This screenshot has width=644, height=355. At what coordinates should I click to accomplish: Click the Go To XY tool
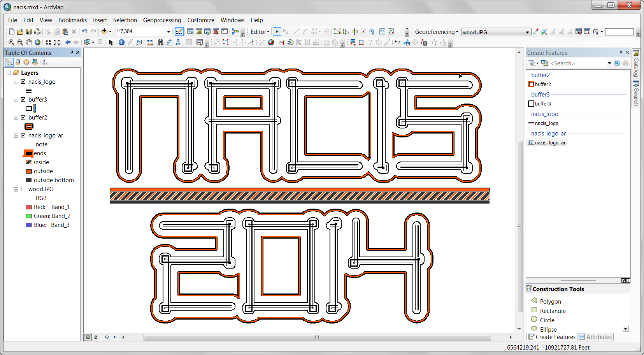coord(178,42)
